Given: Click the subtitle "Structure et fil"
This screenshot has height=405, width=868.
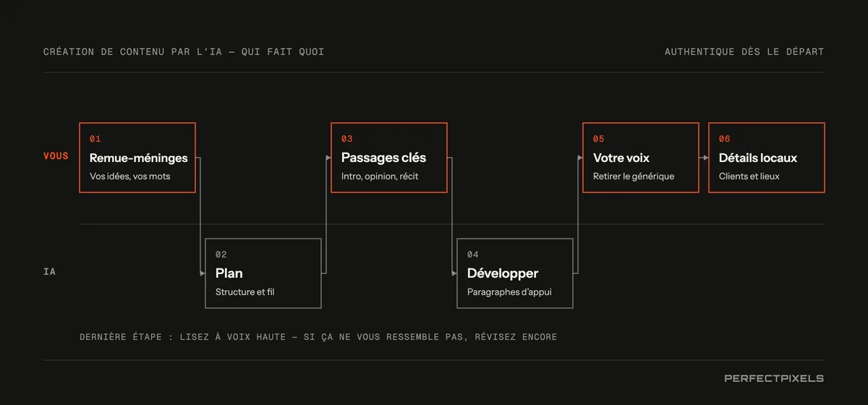Looking at the screenshot, I should (x=245, y=292).
